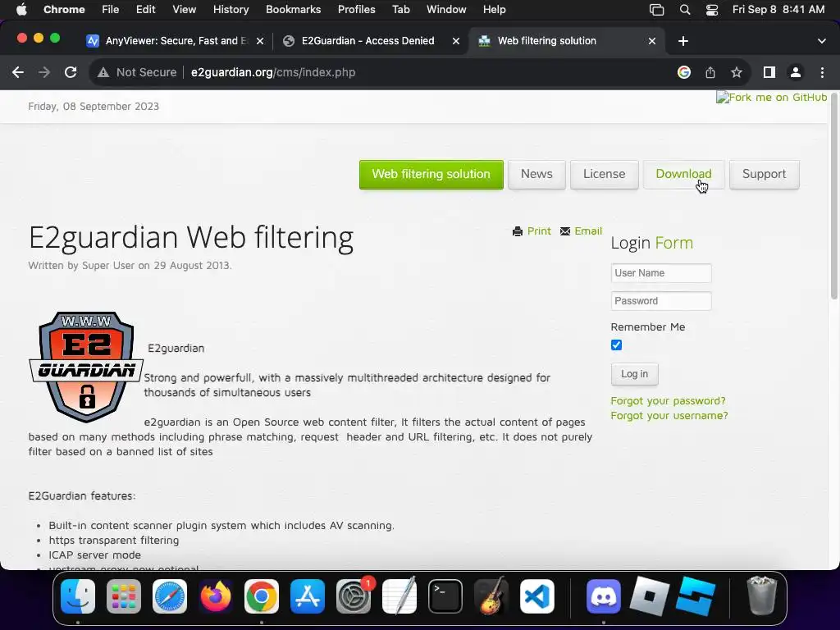Click the forward navigation arrow
Image resolution: width=840 pixels, height=630 pixels.
click(x=44, y=72)
